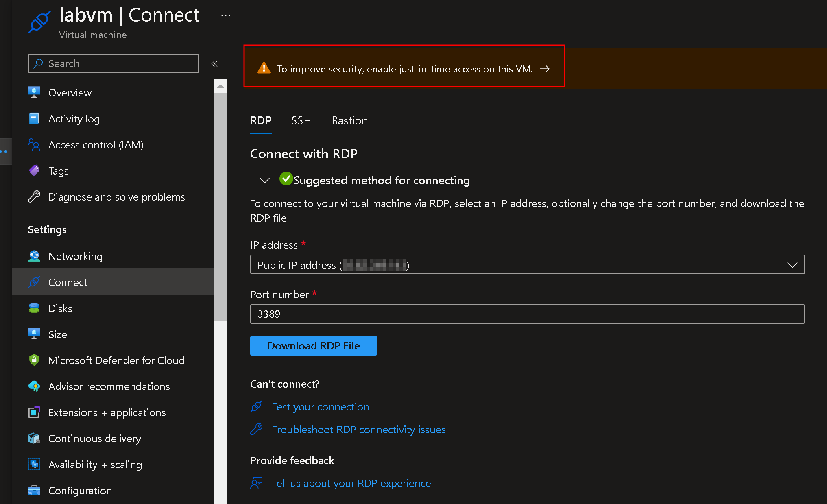Click the Microsoft Defender for Cloud icon
This screenshot has width=827, height=504.
(34, 359)
